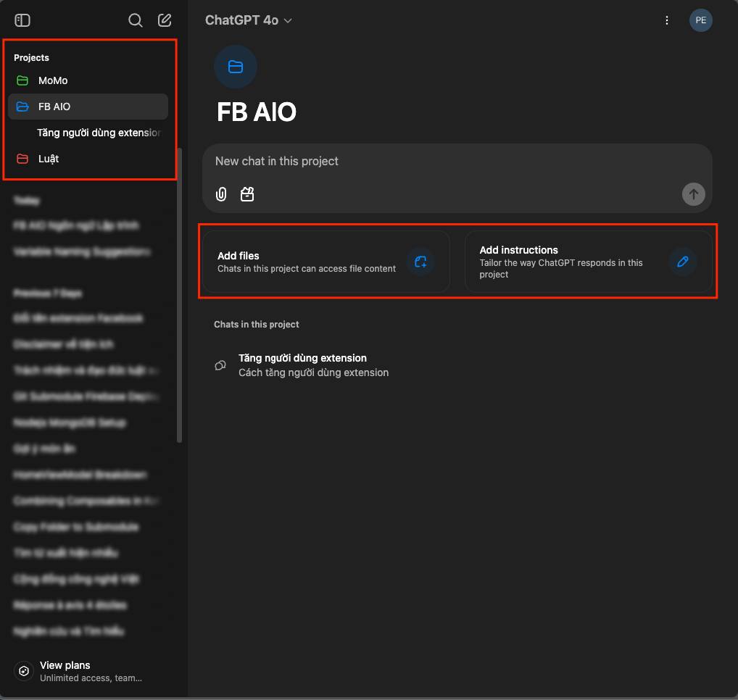Image resolution: width=738 pixels, height=700 pixels.
Task: Click the chat bubble icon beside project chat
Action: coord(220,365)
